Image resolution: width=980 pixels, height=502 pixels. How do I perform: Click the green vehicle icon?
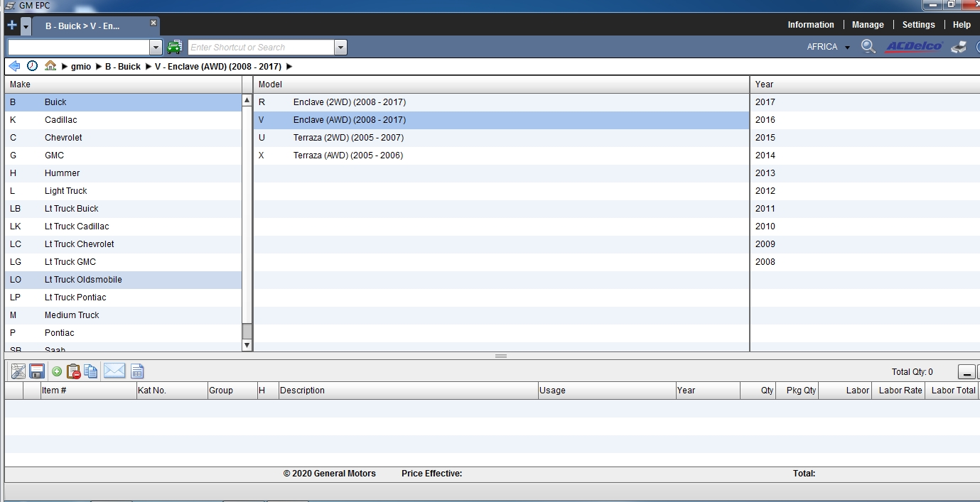174,47
